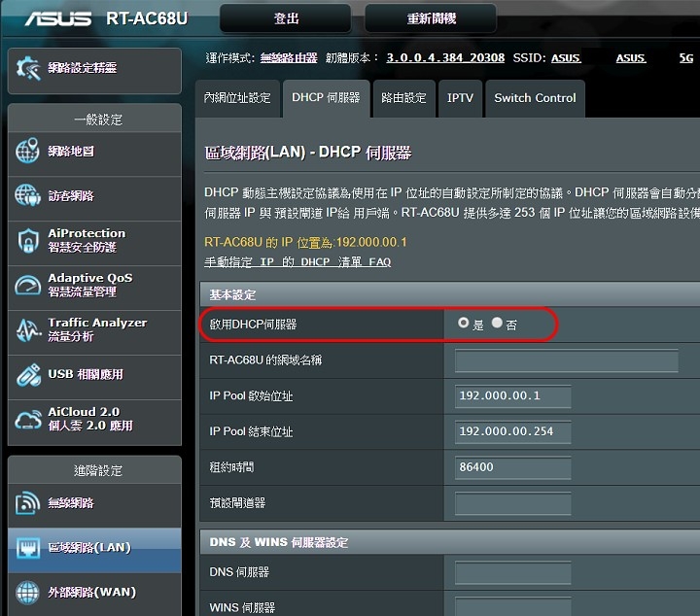Click the RT-AC68U model name
The image size is (700, 616).
147,18
